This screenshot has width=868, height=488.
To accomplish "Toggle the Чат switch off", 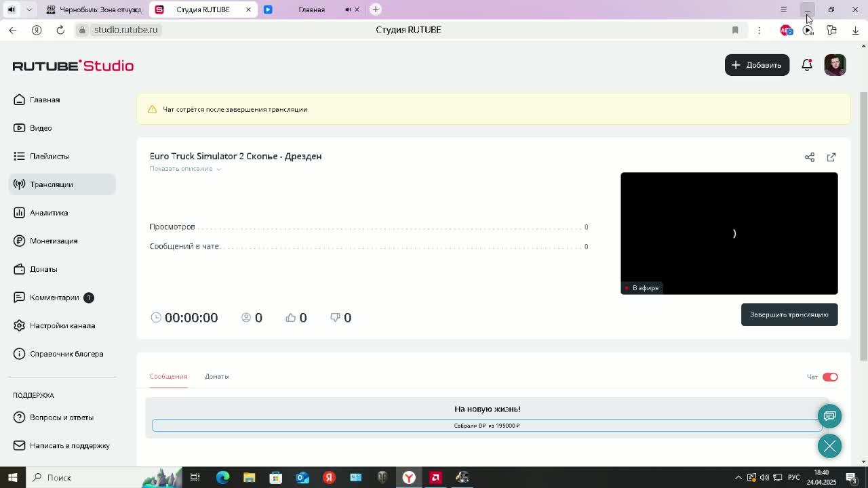I will [830, 377].
